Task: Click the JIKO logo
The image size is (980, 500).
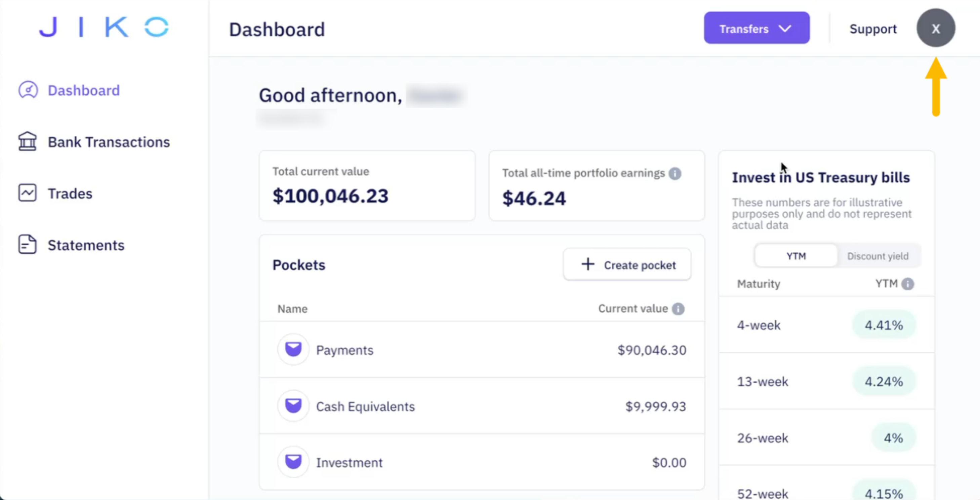Action: click(x=104, y=27)
